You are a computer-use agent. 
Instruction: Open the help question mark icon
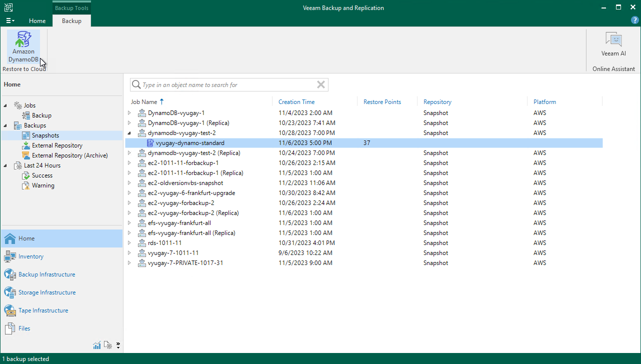tap(635, 20)
